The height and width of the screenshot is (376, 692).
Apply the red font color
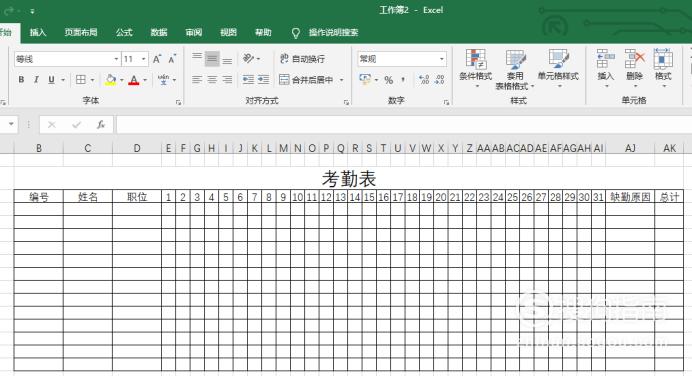(134, 80)
